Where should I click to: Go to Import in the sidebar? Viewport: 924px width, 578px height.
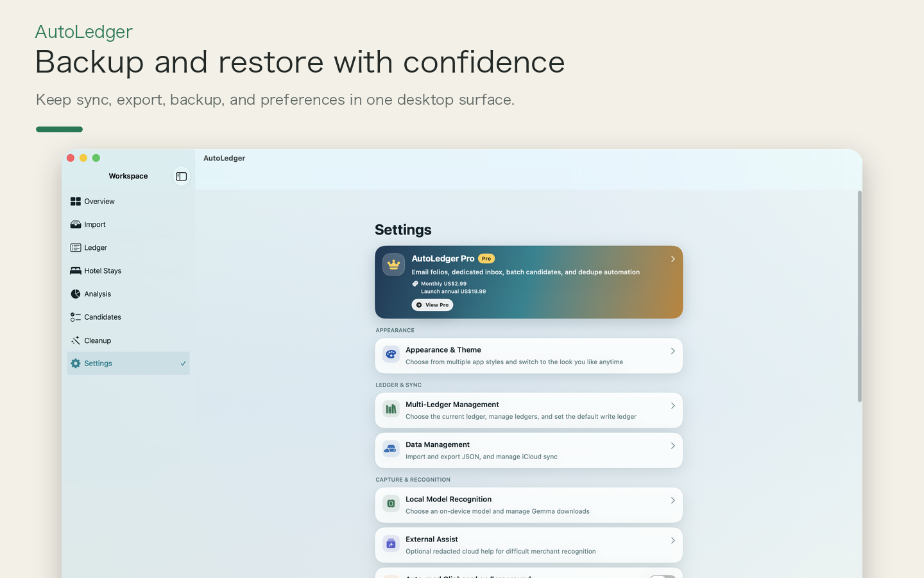point(128,225)
